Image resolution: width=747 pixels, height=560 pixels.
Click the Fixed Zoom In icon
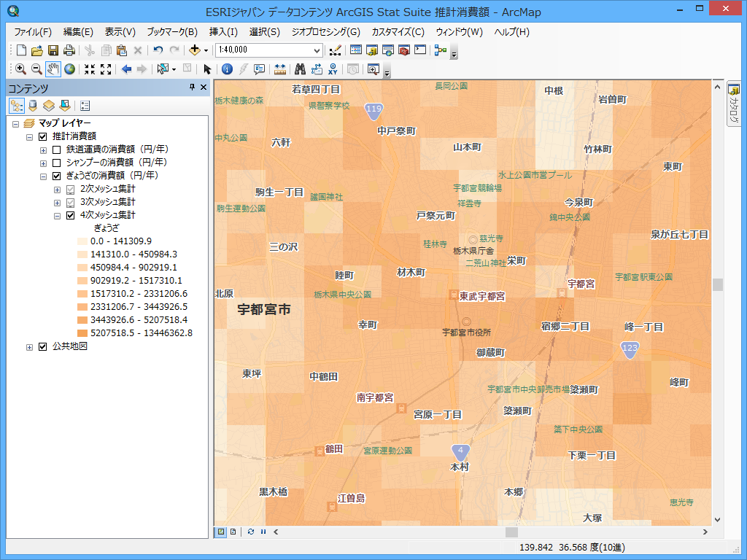(90, 69)
